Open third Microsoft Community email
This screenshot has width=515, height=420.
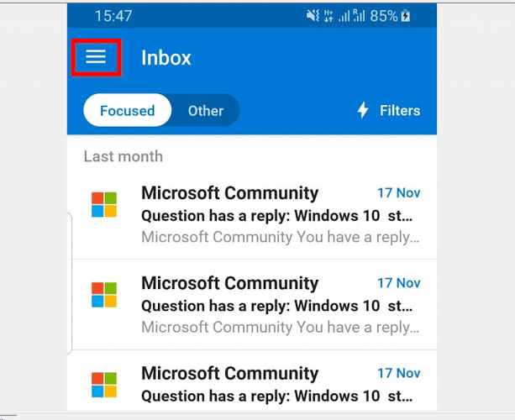(x=252, y=381)
